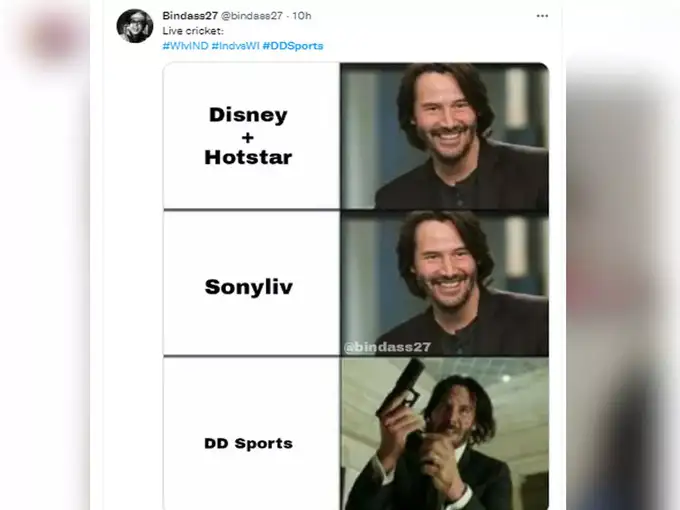Click the 10h tweet timestamp

(302, 16)
